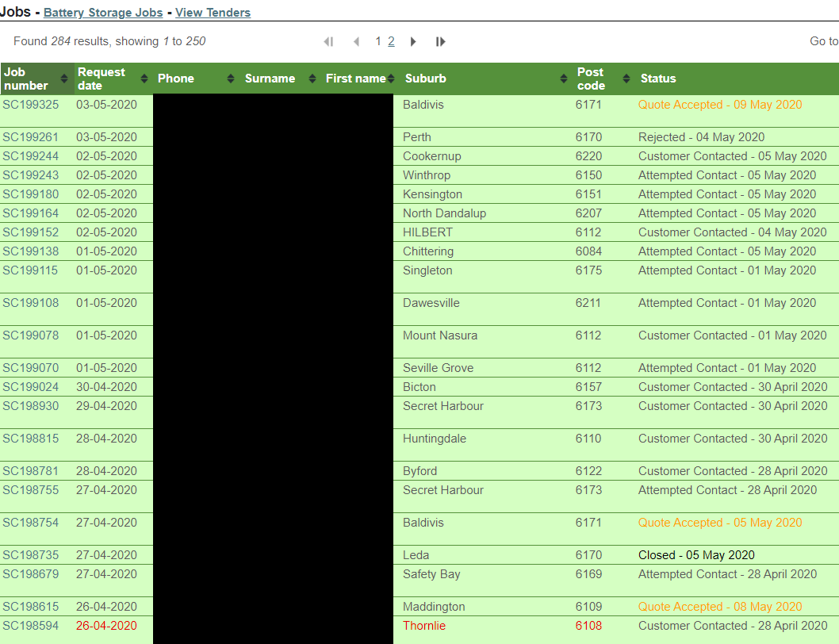
Task: Select current page number 1
Action: coord(377,41)
